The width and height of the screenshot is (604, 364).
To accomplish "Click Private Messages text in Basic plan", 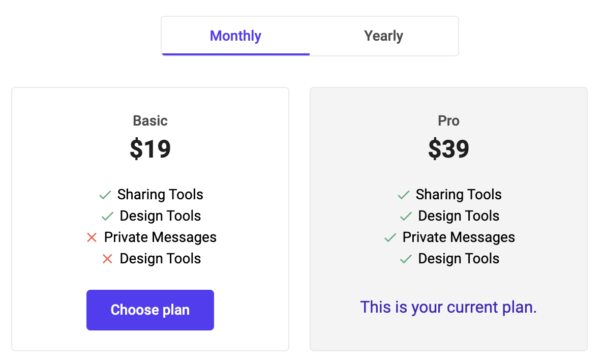I will 160,237.
